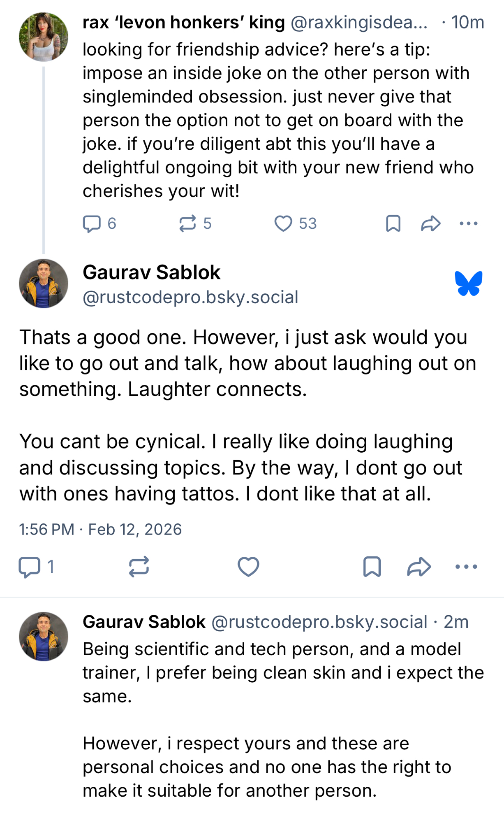Reply to Gaurav Sablok's main post
The width and height of the screenshot is (504, 823).
click(x=30, y=567)
